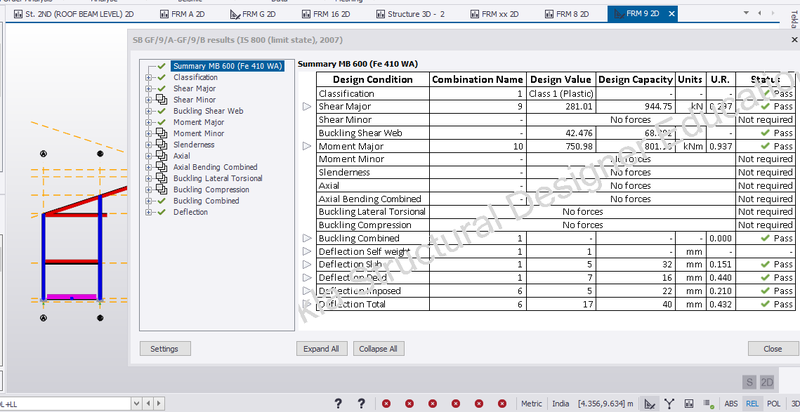Click the Design Condition column header
This screenshot has height=412, width=800.
(373, 80)
